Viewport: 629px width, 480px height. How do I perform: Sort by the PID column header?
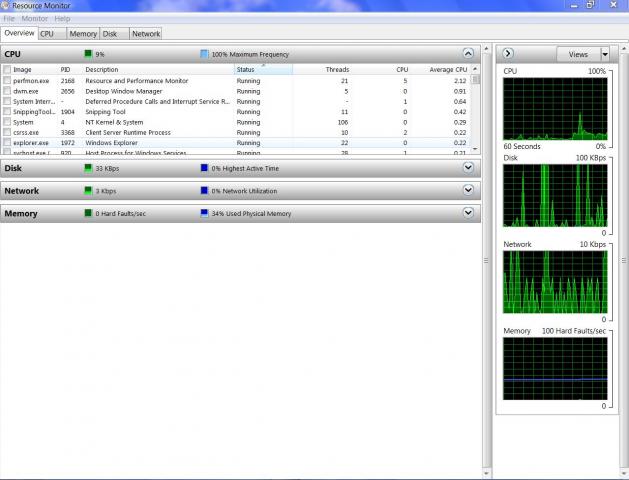65,69
